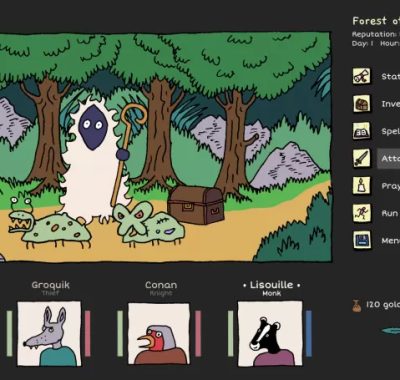The image size is (400, 380).
Task: Click the Spells menu label
Action: 391,131
